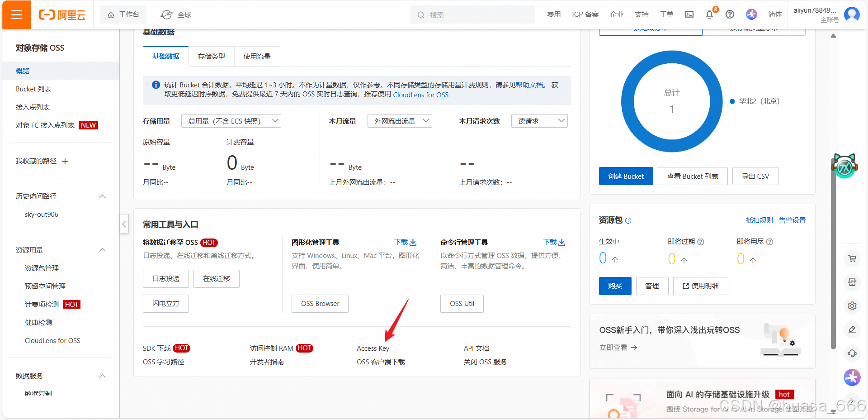Click the 查看 Bucket 列表 button
868x420 pixels.
693,176
